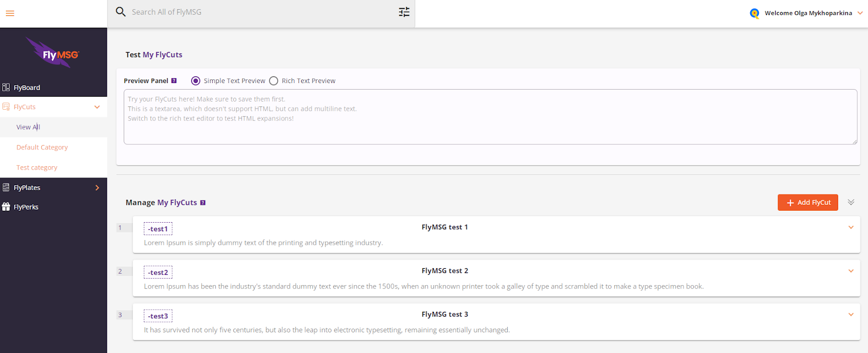Select Simple Text Preview radio button
The image size is (868, 353).
point(196,81)
